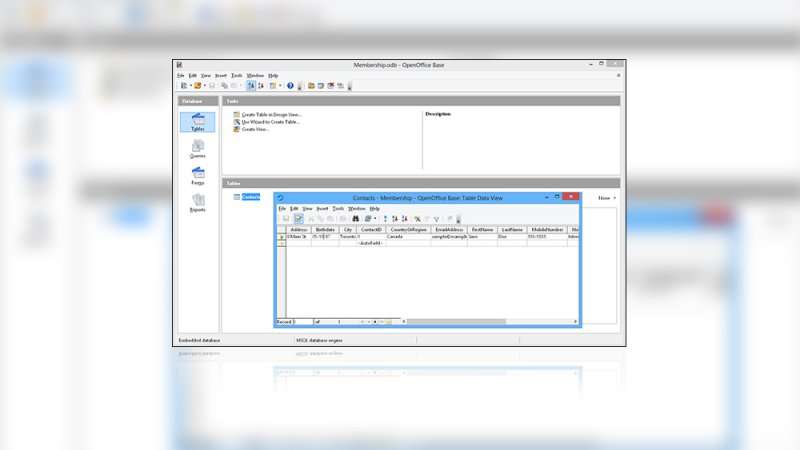Screen dimensions: 800x450
Task: Select the Tables section in Database pane
Action: click(197, 122)
